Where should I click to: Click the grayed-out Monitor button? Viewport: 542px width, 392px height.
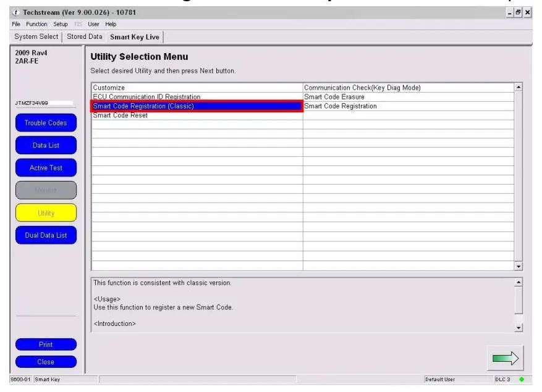pyautogui.click(x=46, y=190)
